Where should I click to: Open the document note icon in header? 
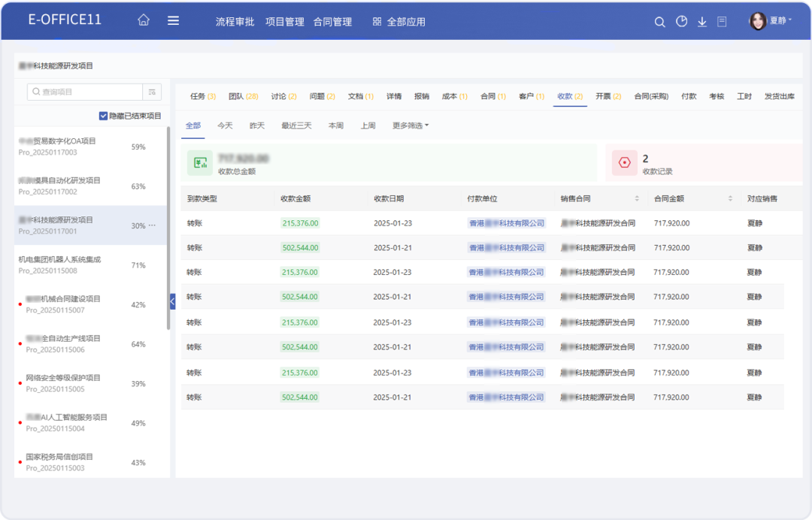[722, 22]
